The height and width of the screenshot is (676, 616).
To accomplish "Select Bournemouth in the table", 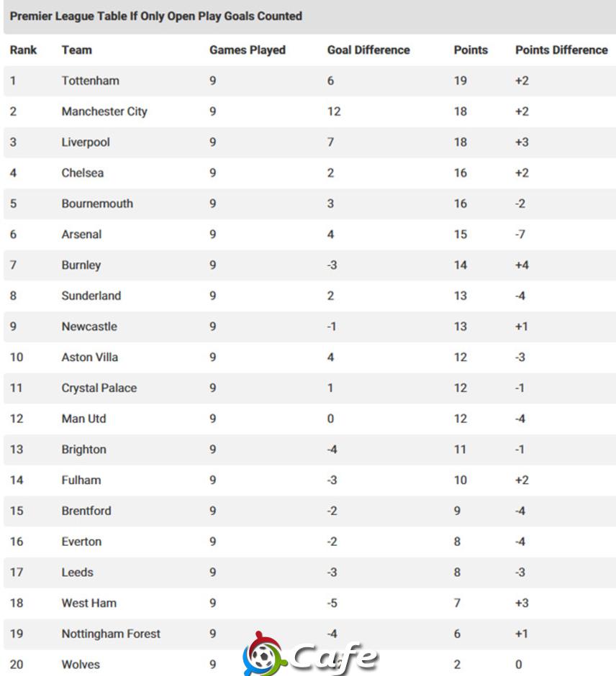I will click(97, 204).
